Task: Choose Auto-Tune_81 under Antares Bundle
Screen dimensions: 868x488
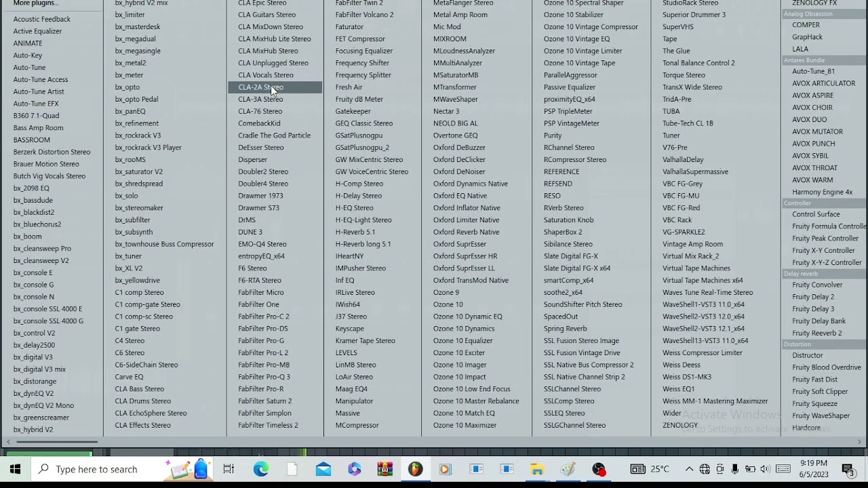Action: point(813,71)
